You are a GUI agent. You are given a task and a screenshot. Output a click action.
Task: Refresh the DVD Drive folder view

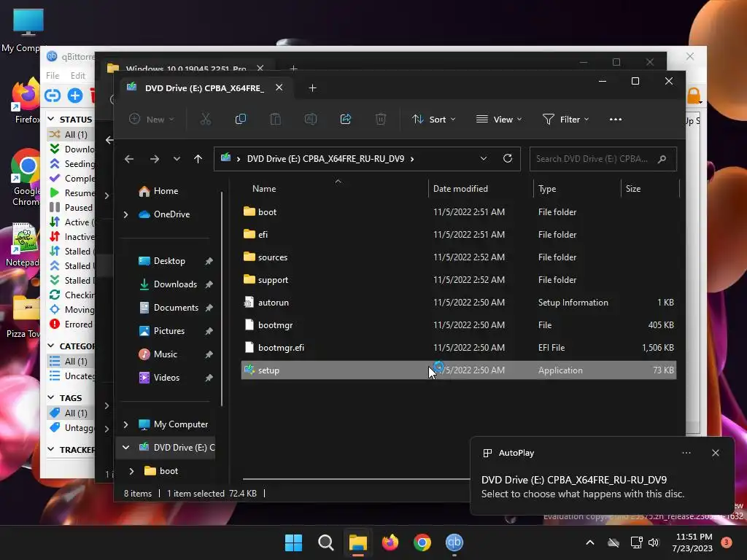(x=508, y=158)
